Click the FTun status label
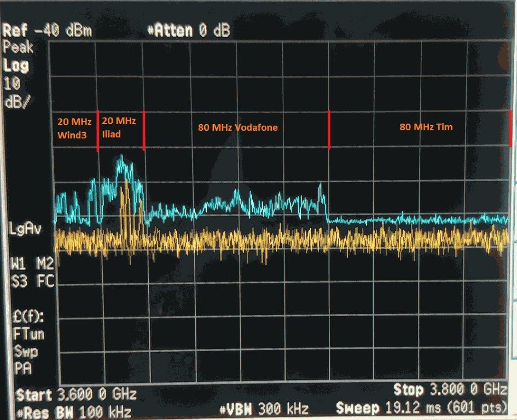 (28, 334)
